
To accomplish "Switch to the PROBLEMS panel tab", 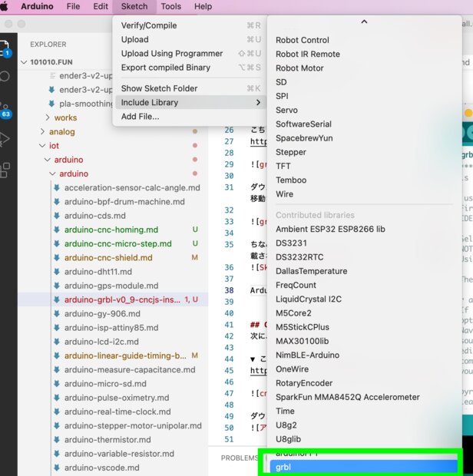I will (240, 458).
